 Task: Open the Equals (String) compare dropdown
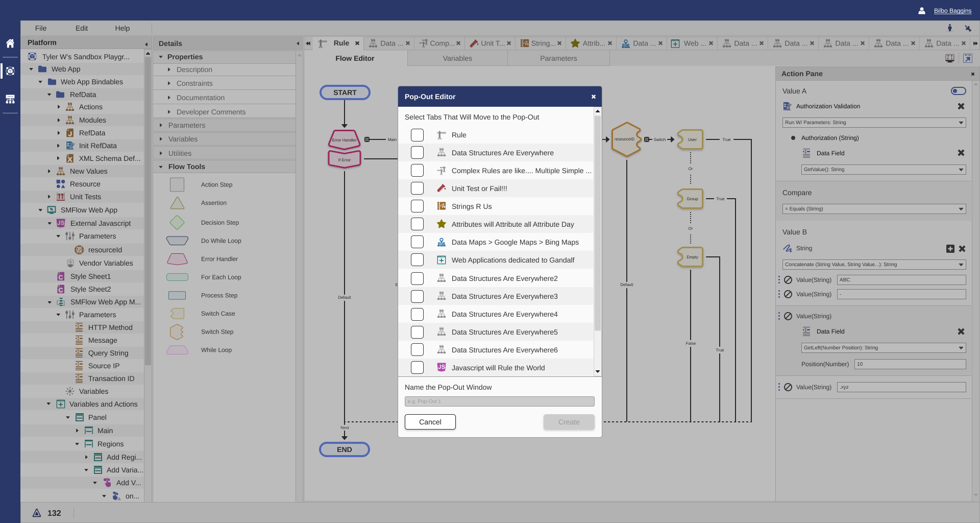874,209
